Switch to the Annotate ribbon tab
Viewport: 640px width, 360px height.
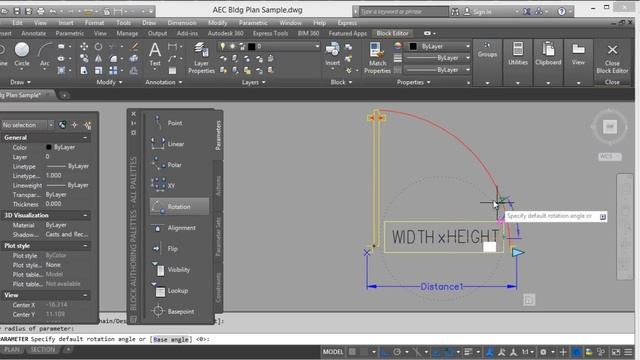tap(33, 33)
